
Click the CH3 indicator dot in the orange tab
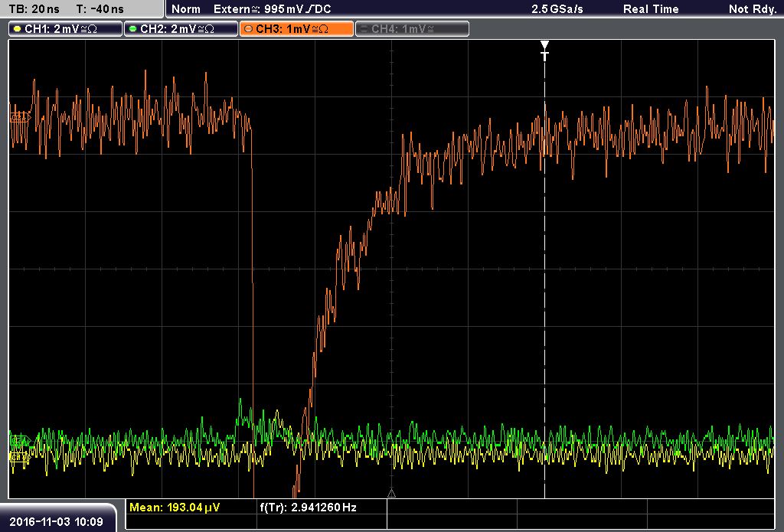(248, 29)
